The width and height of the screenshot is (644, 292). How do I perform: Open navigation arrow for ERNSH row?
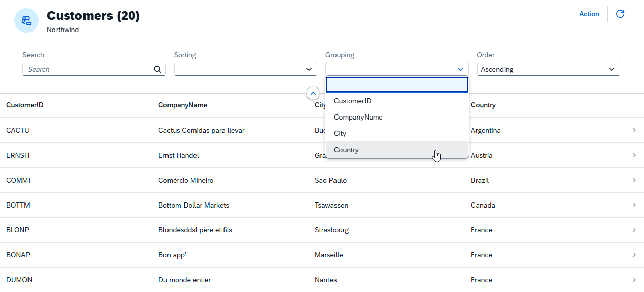tap(634, 155)
